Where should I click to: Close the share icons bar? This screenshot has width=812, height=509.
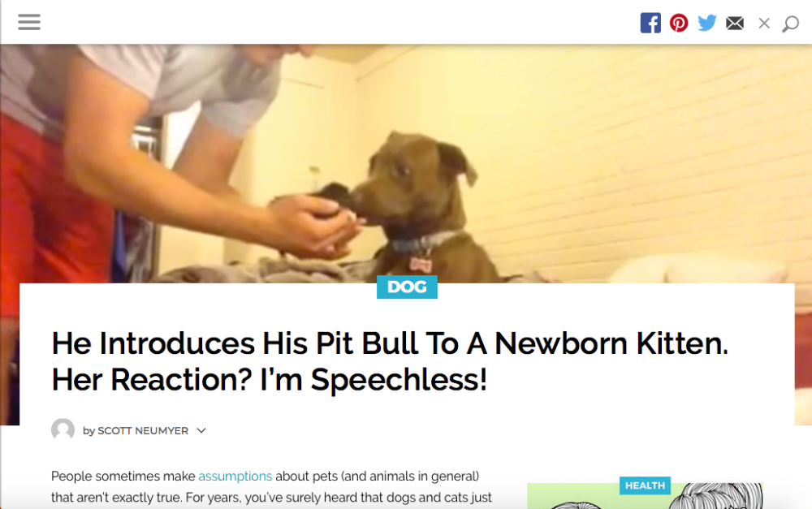[764, 24]
